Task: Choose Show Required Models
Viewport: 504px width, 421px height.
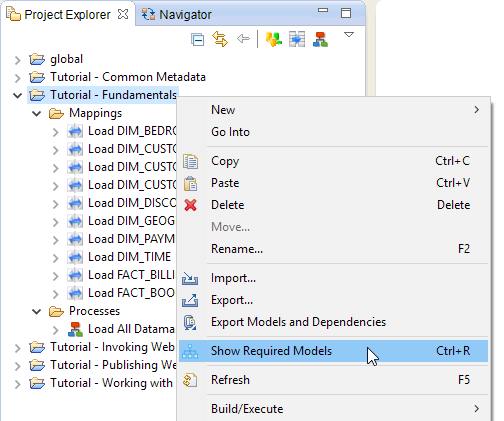Action: tap(333, 351)
